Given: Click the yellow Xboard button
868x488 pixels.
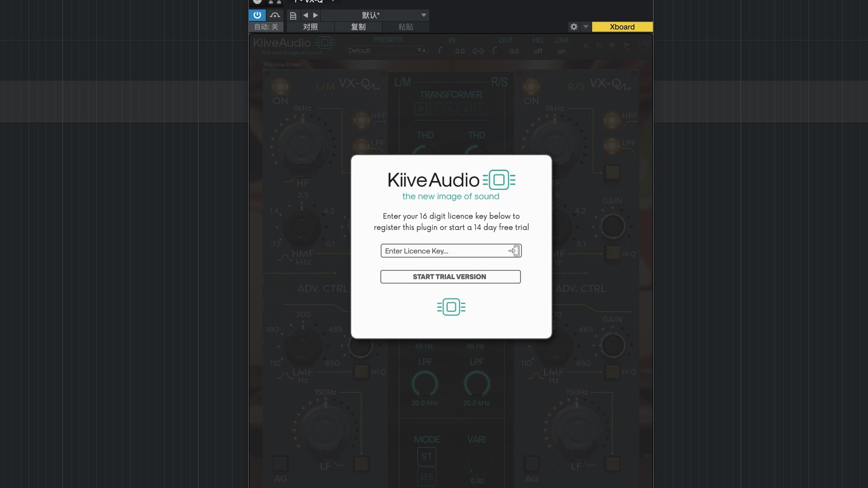Looking at the screenshot, I should point(622,27).
